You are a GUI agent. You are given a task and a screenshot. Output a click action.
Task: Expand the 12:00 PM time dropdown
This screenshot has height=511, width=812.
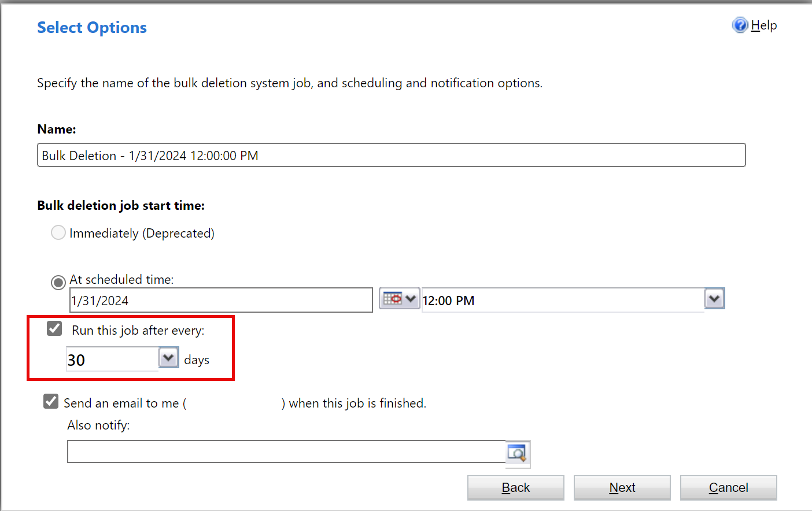click(715, 299)
